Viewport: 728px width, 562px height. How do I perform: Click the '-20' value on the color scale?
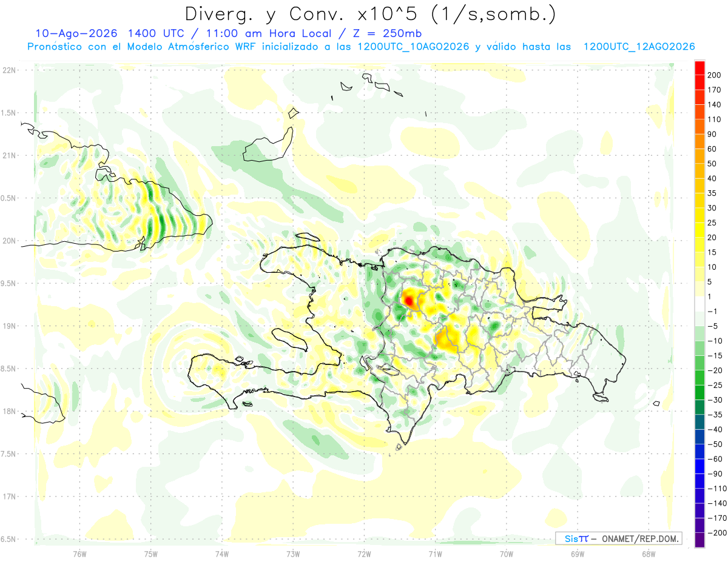coord(716,370)
